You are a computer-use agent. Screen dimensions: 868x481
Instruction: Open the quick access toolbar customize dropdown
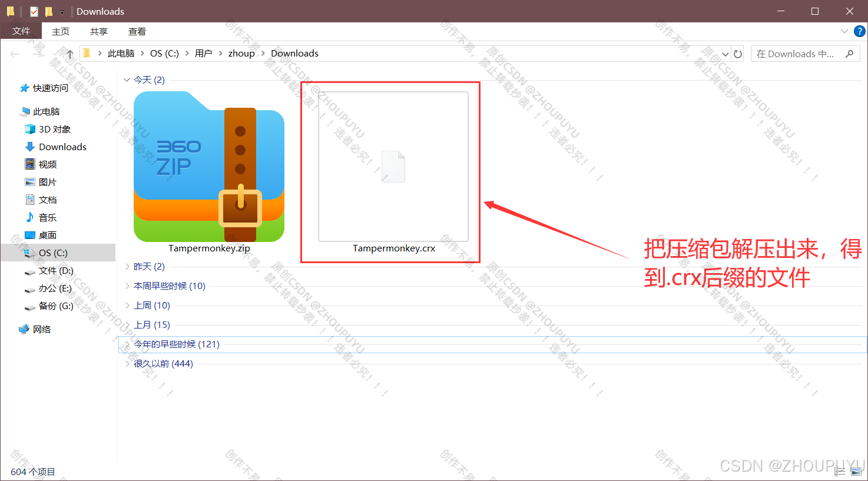(62, 12)
